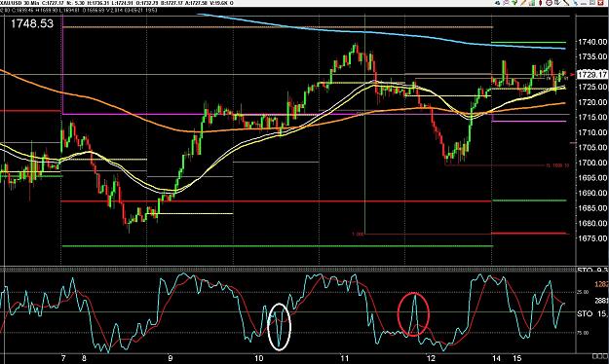
Task: Click date label 9 on time axis
Action: tap(171, 358)
